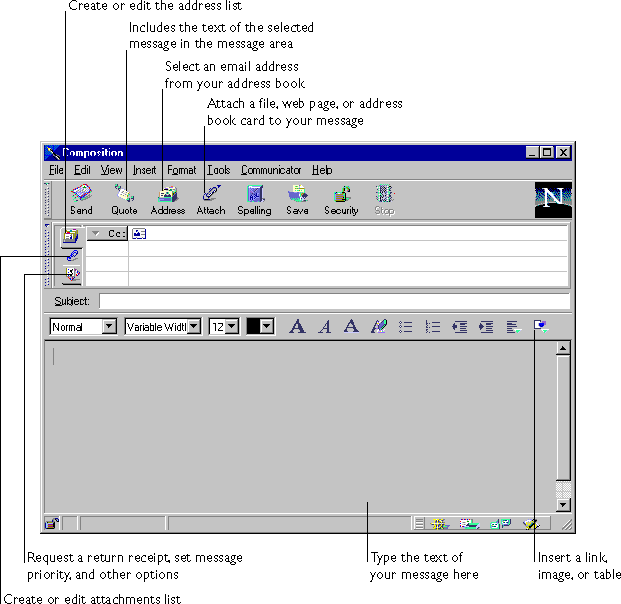The image size is (621, 604).
Task: Open the Format menu
Action: coord(181,170)
